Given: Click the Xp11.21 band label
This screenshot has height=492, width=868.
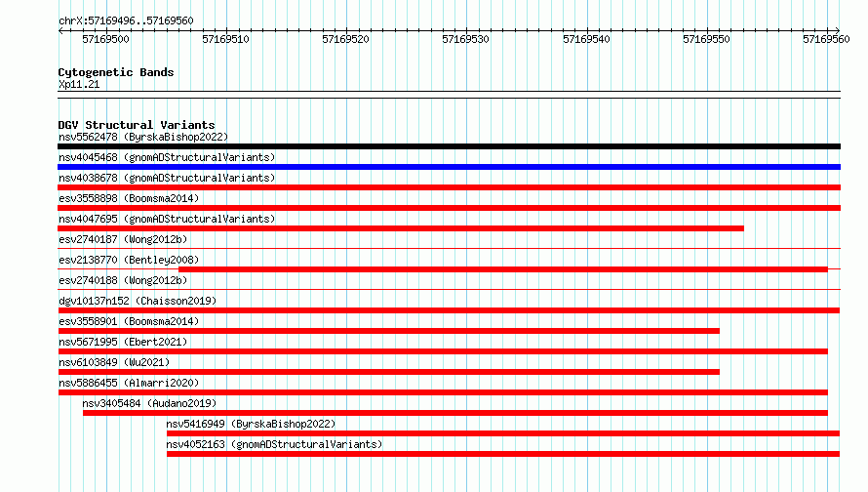Looking at the screenshot, I should [79, 84].
